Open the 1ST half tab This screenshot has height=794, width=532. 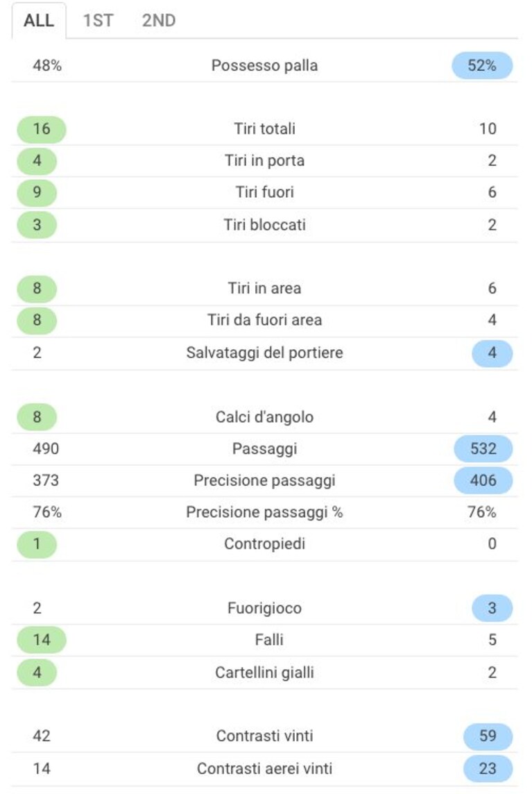(x=98, y=21)
